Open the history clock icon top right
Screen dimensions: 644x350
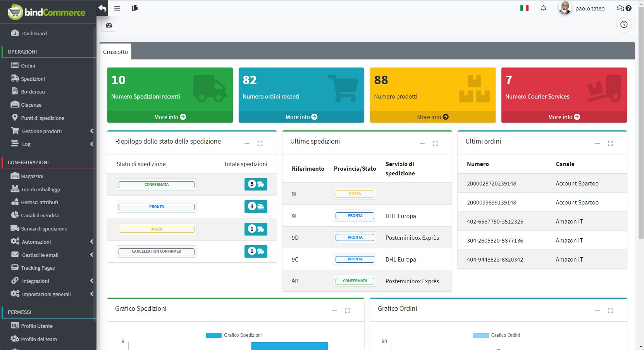click(623, 25)
